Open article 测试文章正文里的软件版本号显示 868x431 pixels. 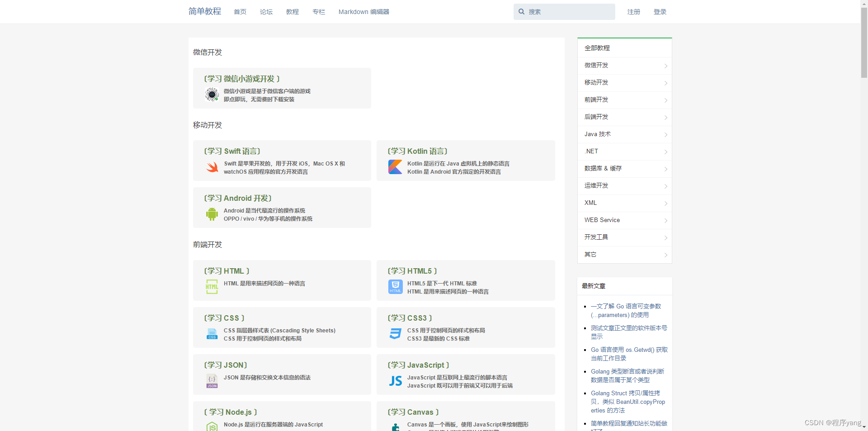coord(629,332)
